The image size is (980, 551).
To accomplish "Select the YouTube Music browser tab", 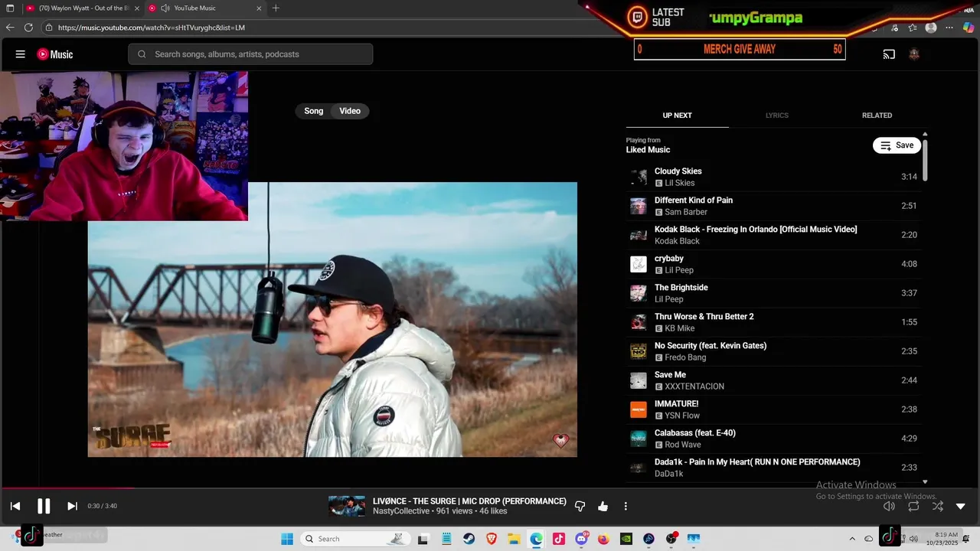I will tap(205, 8).
